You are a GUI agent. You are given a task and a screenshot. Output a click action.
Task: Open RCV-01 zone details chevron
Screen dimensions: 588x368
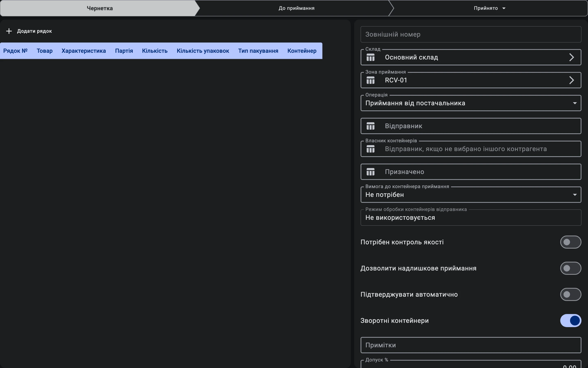tap(571, 80)
